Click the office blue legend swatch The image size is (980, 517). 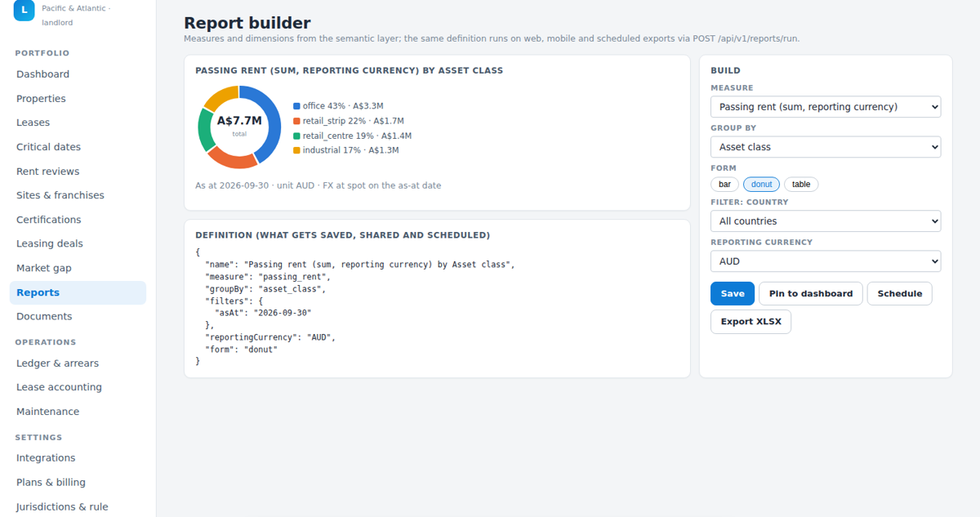pyautogui.click(x=296, y=106)
